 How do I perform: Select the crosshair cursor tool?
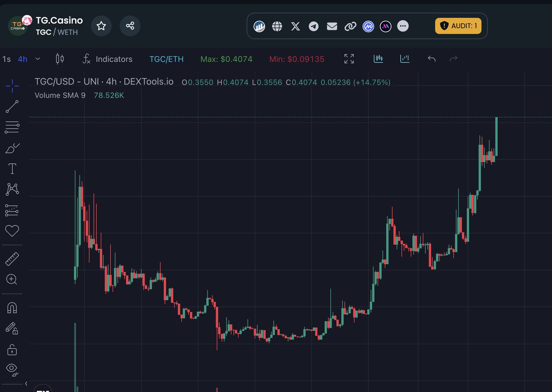12,85
